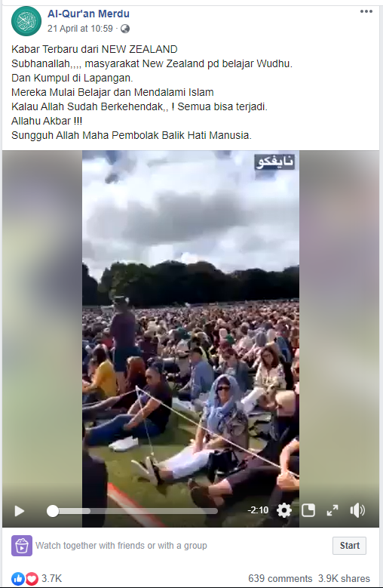Mute the video sound
The height and width of the screenshot is (588, 383).
tap(357, 510)
